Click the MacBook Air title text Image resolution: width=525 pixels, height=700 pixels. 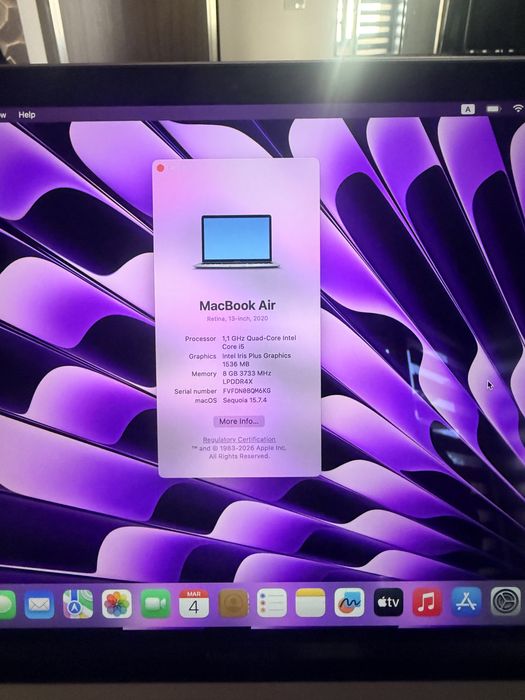(x=238, y=305)
